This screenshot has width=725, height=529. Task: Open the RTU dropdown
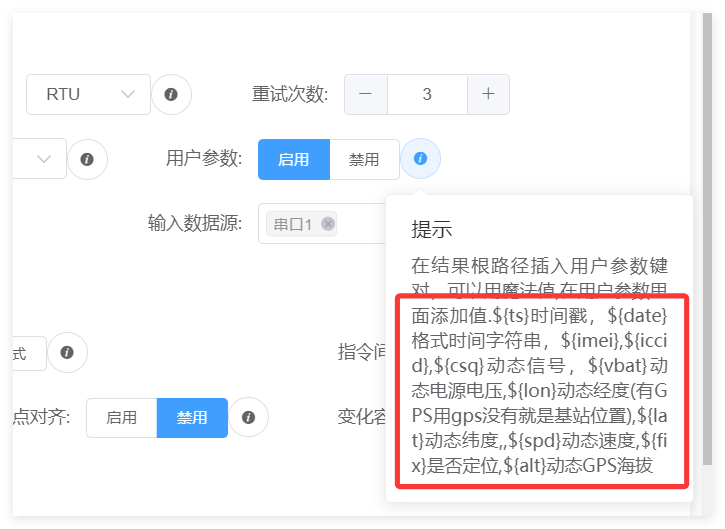pyautogui.click(x=88, y=94)
